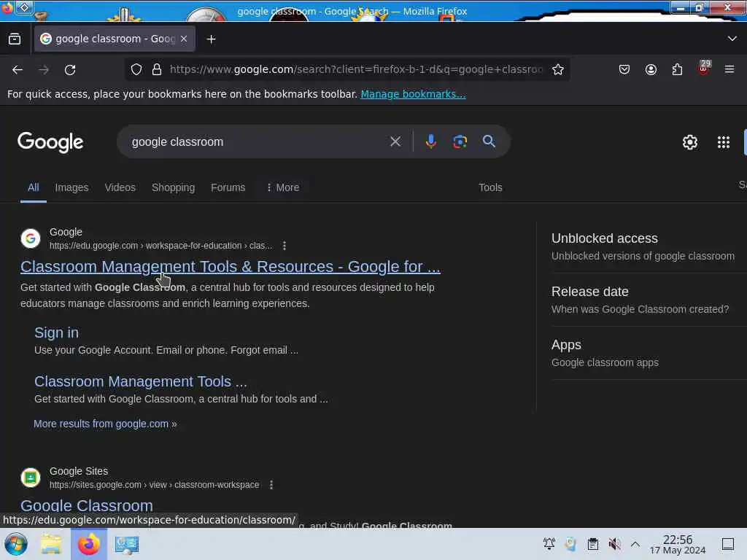Image resolution: width=747 pixels, height=560 pixels.
Task: Open Classroom Management Tools & Resources result
Action: pos(230,267)
